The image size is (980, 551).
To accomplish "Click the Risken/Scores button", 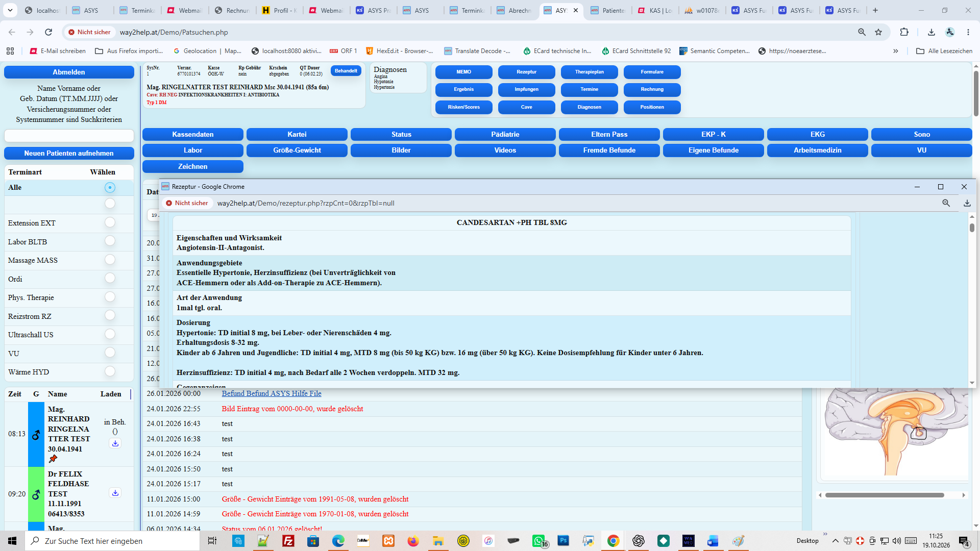I will (x=463, y=107).
